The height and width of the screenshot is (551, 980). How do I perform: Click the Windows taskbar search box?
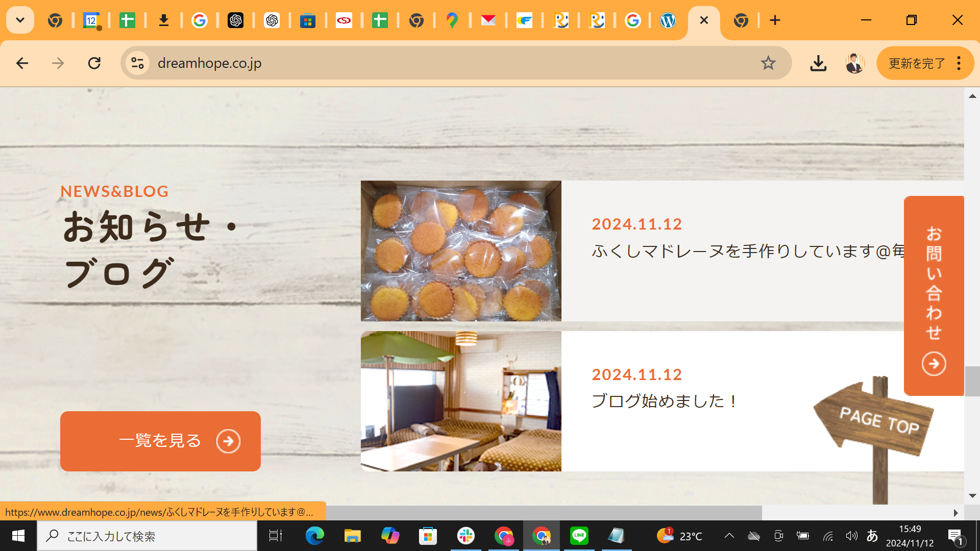[148, 536]
